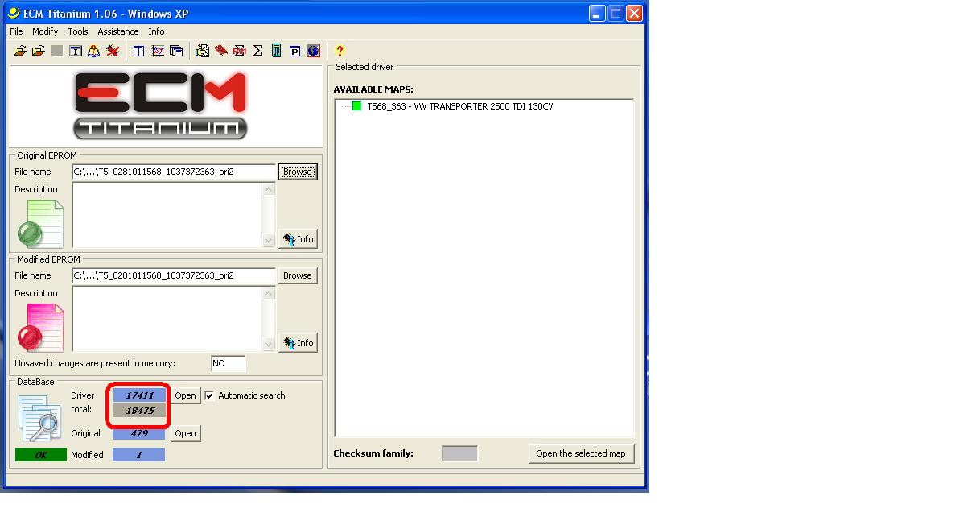This screenshot has height=517, width=980.
Task: Click Browse for the Modified EPROM file
Action: (298, 275)
